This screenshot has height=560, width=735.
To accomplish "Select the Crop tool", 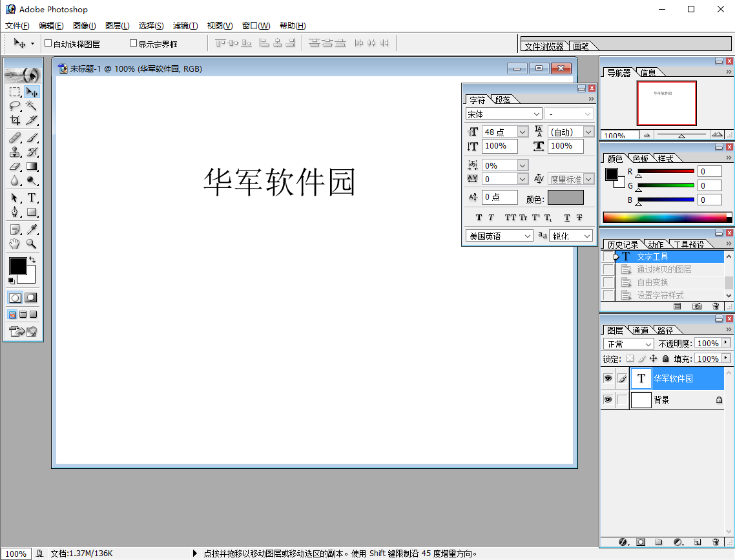I will (x=14, y=120).
